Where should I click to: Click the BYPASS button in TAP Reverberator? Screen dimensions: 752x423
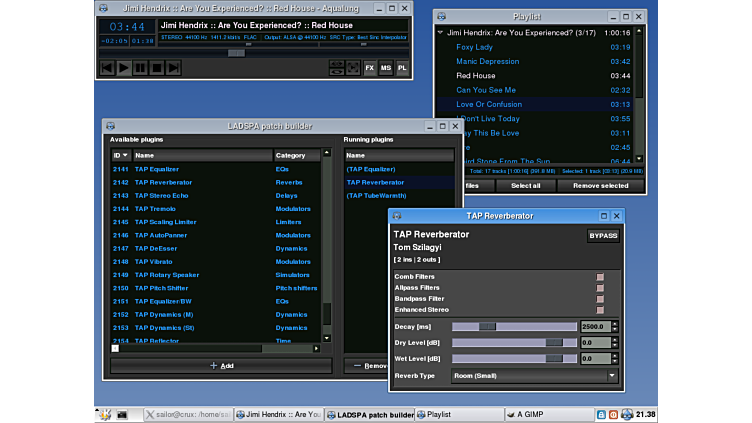pos(603,236)
